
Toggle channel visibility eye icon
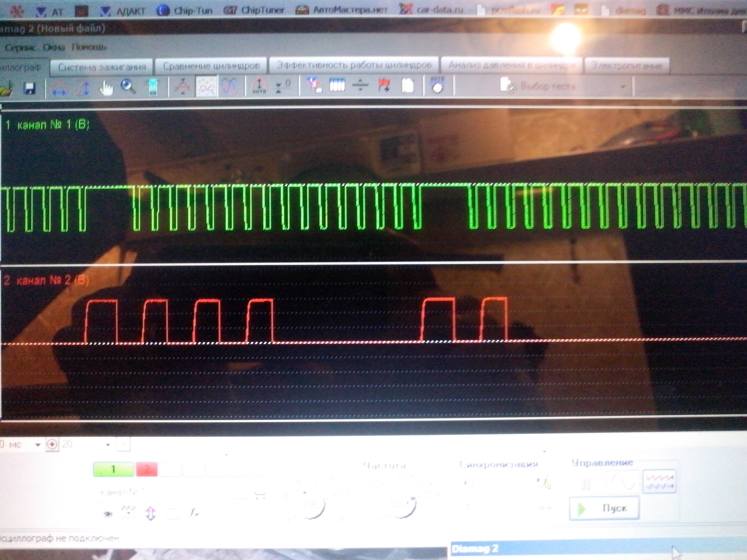(x=108, y=514)
